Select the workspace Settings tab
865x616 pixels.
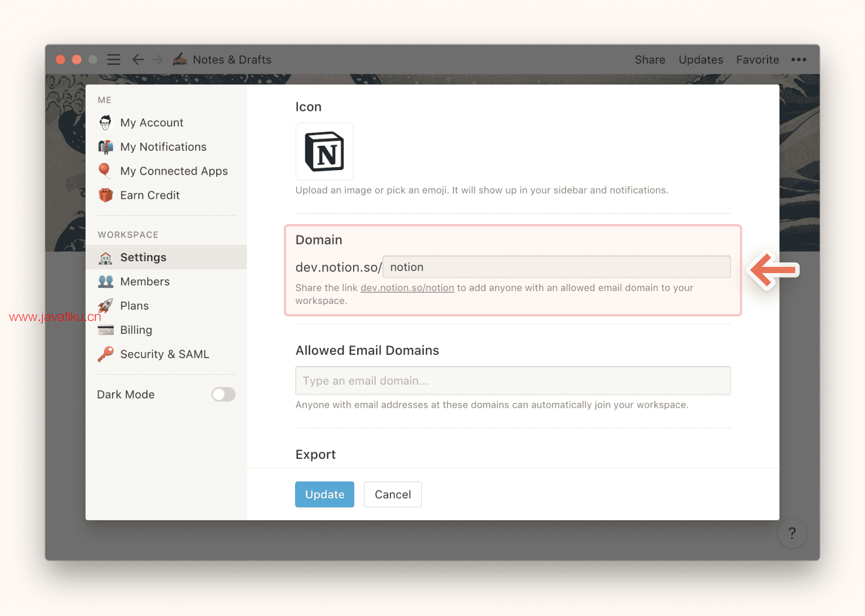[166, 257]
